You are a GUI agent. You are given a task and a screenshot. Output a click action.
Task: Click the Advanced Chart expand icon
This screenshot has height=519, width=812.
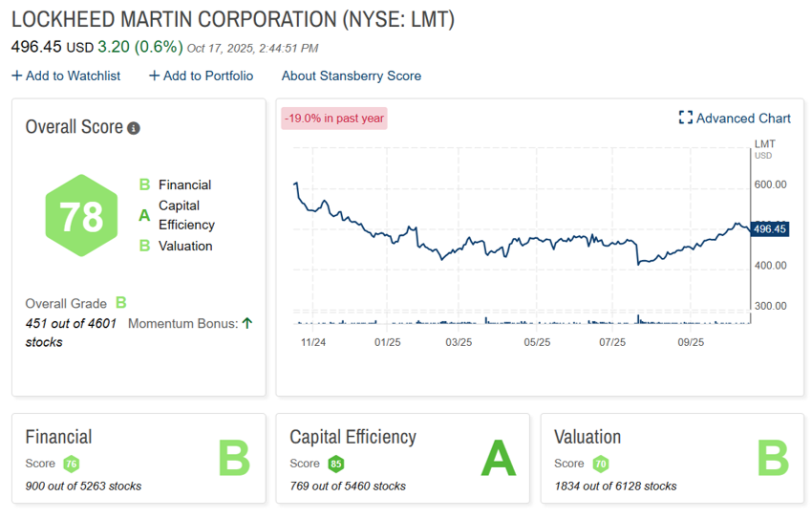[x=685, y=119]
